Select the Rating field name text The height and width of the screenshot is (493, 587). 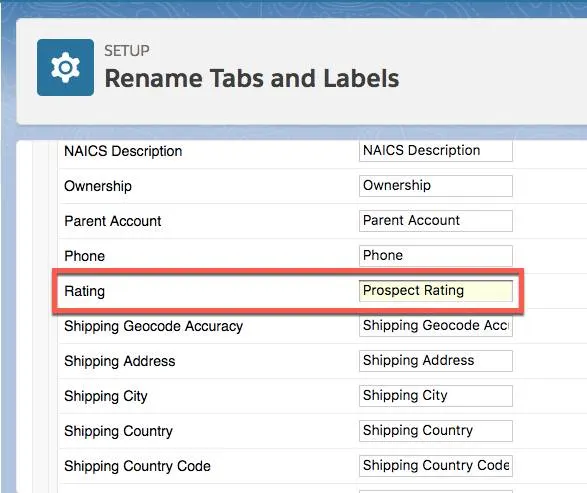coord(84,291)
